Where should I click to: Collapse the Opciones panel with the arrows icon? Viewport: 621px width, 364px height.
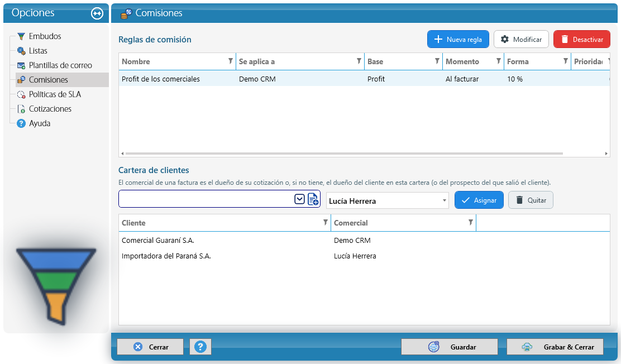click(97, 13)
